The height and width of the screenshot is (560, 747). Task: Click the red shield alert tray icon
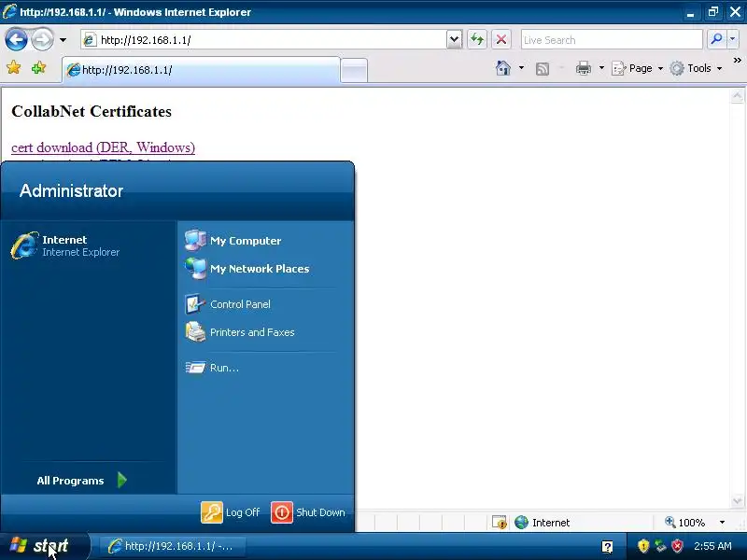pyautogui.click(x=677, y=546)
